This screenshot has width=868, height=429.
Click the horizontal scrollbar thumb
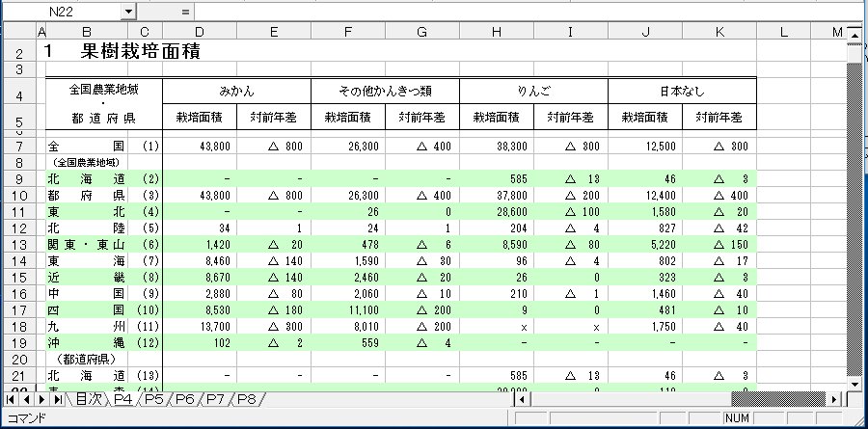point(631,398)
